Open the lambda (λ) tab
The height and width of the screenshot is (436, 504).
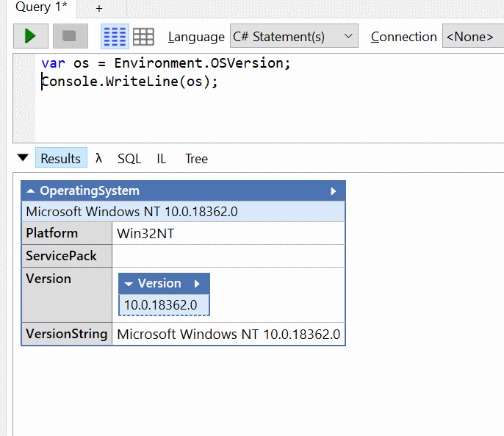click(x=98, y=158)
